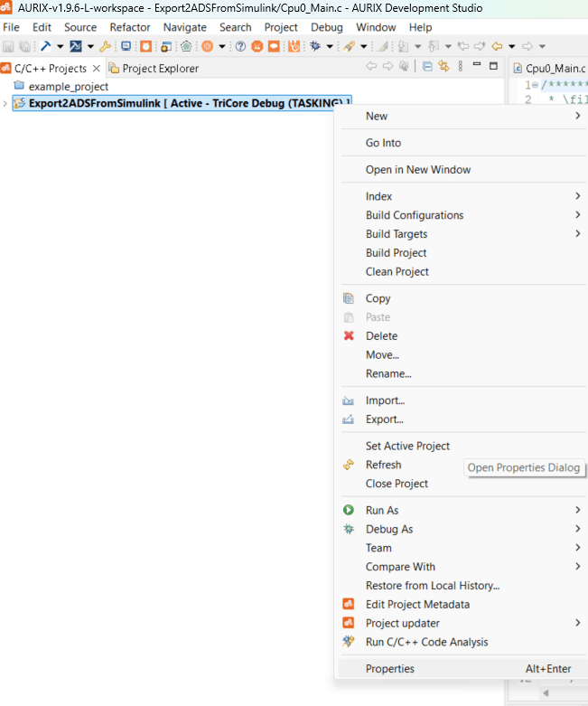This screenshot has height=706, width=588.
Task: Open dropdown arrow next to Build hammer
Action: (60, 46)
